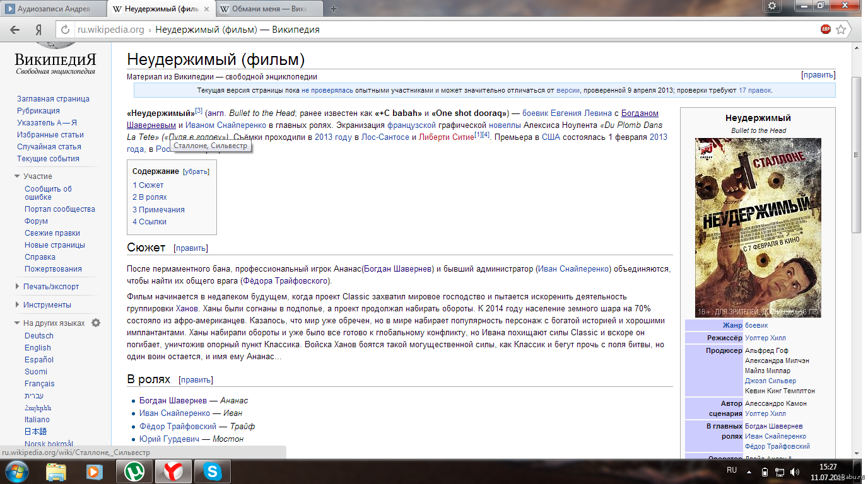Open Заглавная страница link

(53, 99)
